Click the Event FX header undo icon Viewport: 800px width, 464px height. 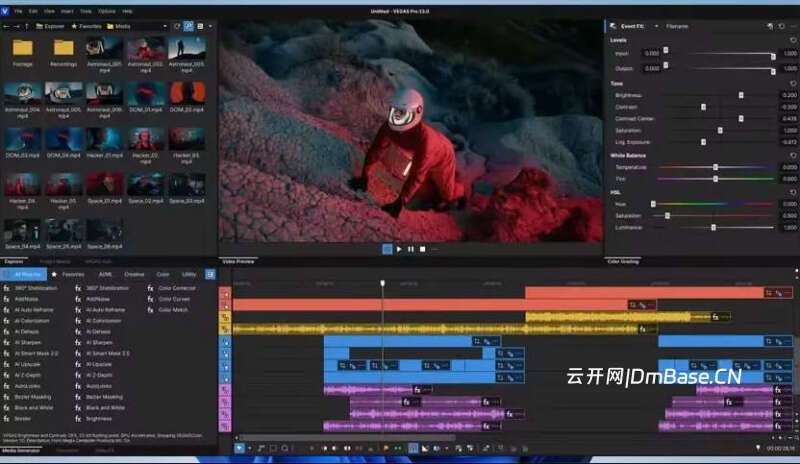(781, 26)
